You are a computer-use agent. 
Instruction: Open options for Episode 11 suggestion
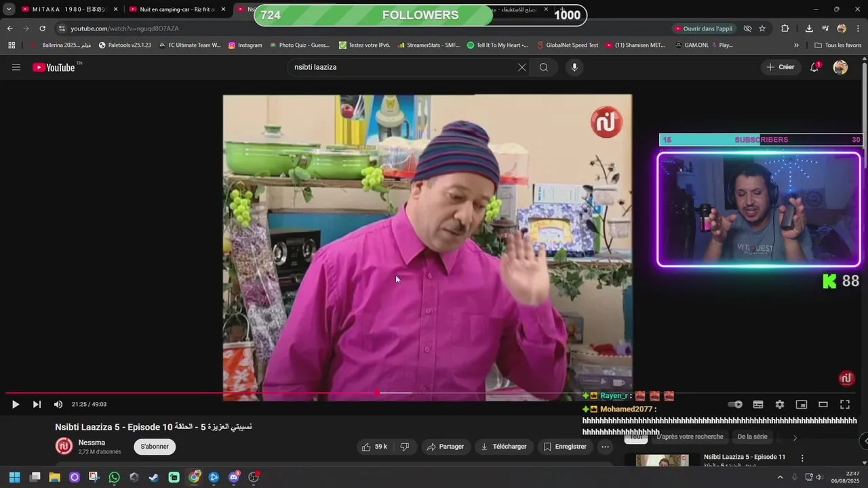(802, 458)
